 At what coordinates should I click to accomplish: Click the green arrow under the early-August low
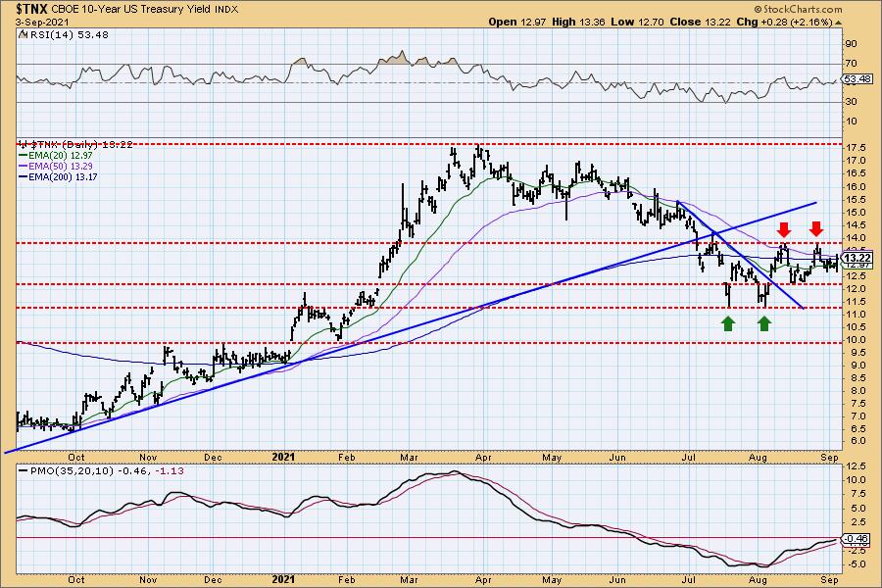click(x=763, y=323)
